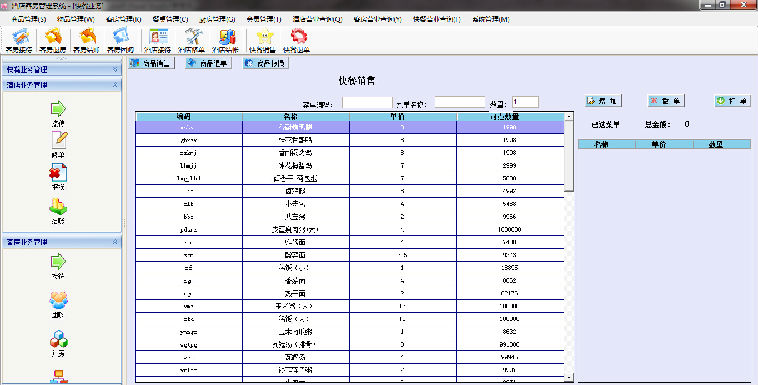Select the pencil-on-paper sidebar icon
Viewport: 758px width, 385px height.
click(x=58, y=140)
